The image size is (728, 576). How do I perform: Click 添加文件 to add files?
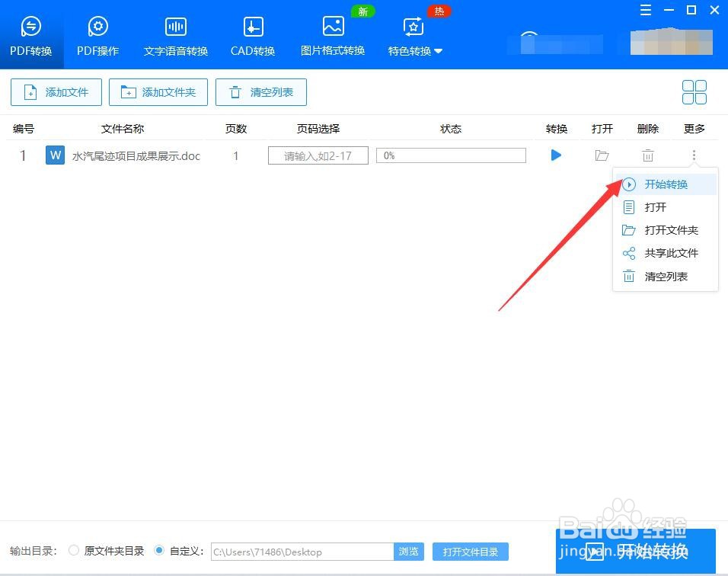56,92
